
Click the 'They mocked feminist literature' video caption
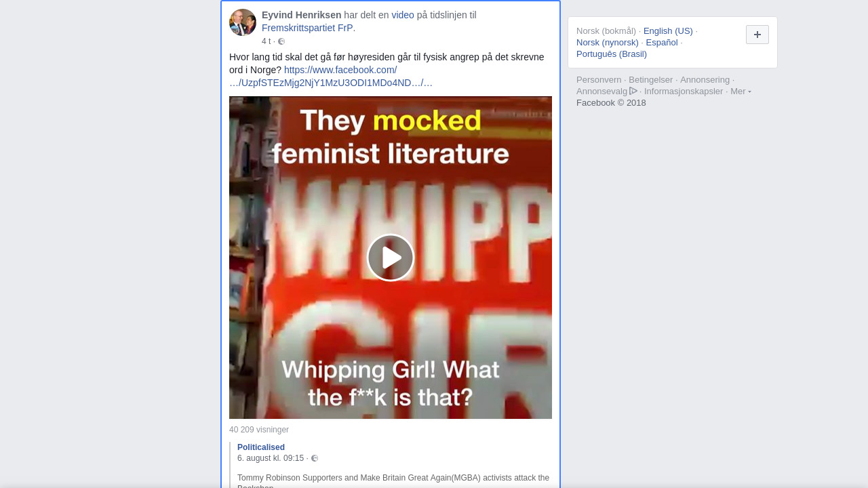pos(391,138)
